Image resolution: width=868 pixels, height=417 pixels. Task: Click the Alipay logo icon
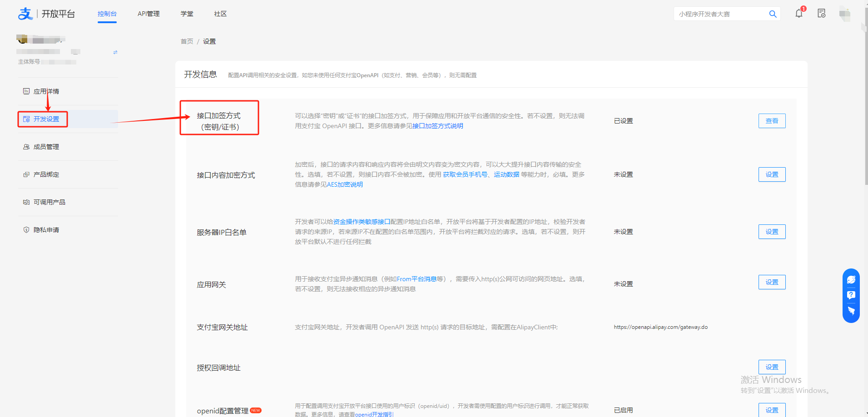coord(25,14)
